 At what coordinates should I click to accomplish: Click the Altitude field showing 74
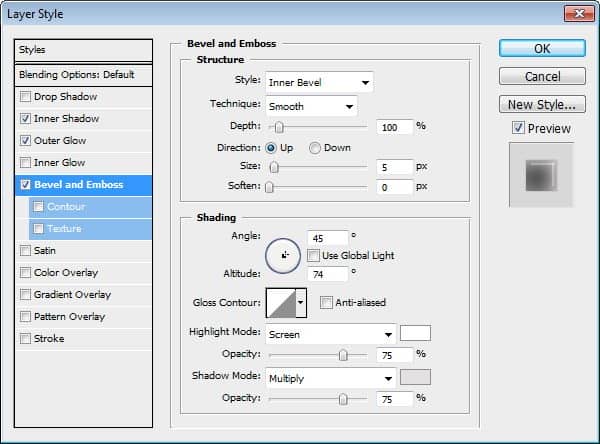(x=328, y=274)
